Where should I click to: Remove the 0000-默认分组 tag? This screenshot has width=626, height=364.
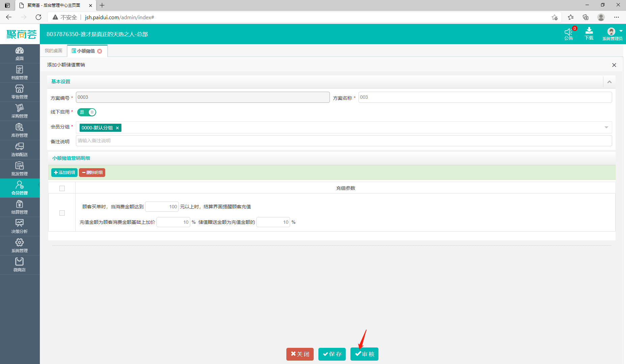pos(117,128)
